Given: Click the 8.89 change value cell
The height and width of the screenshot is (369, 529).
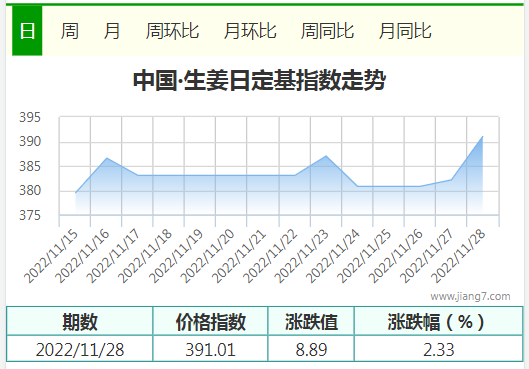Looking at the screenshot, I should (x=311, y=349).
